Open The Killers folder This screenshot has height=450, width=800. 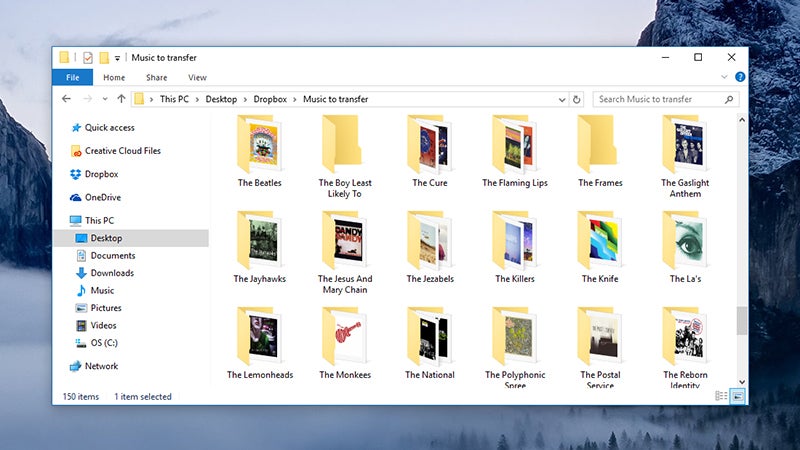coord(515,247)
